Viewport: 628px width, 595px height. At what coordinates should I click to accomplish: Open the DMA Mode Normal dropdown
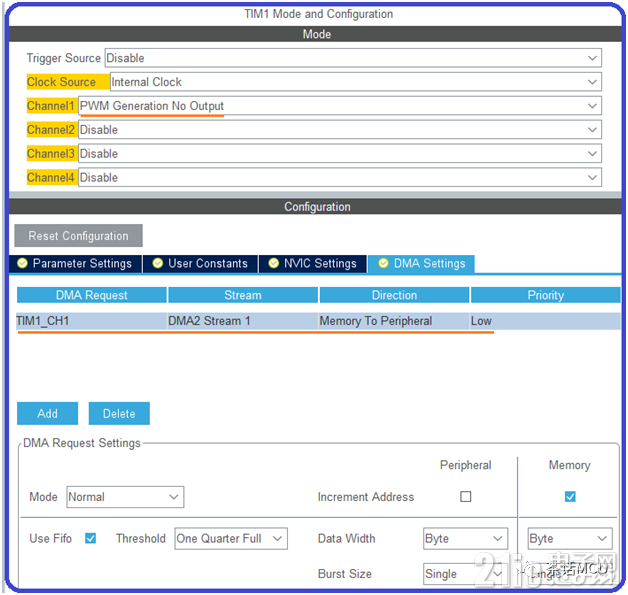[x=125, y=497]
